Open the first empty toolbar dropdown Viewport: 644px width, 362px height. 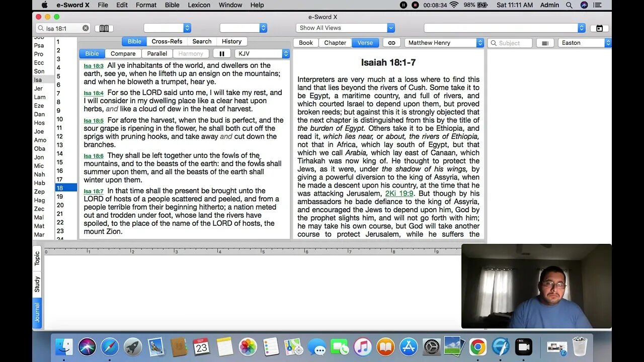tap(167, 28)
